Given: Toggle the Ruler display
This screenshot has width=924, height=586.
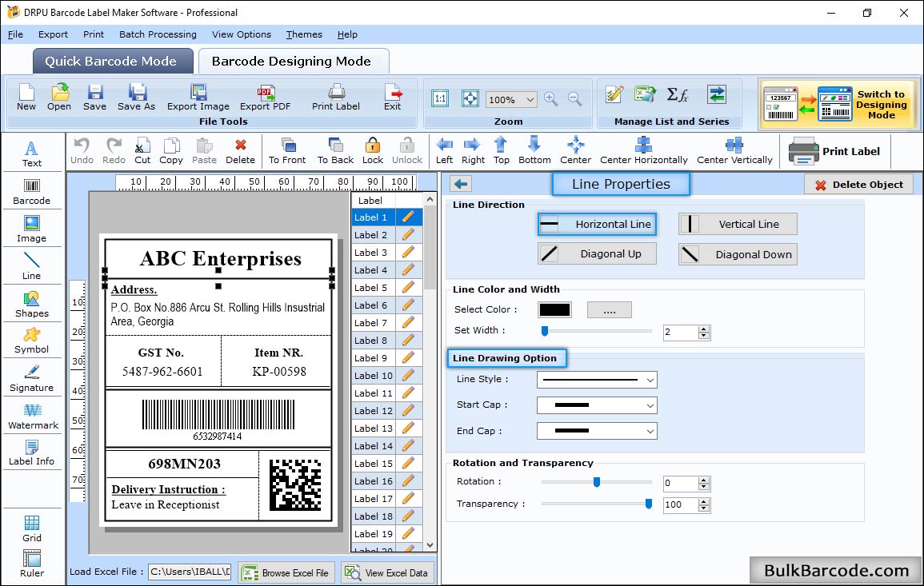Looking at the screenshot, I should coord(32,564).
